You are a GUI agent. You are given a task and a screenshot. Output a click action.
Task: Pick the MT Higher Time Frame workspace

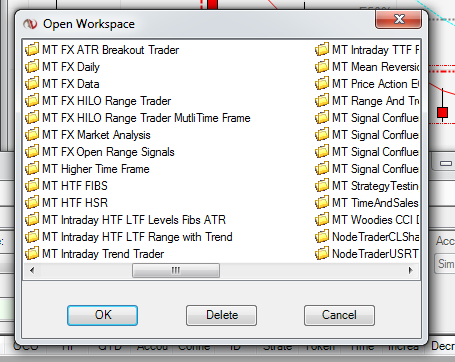coord(96,169)
